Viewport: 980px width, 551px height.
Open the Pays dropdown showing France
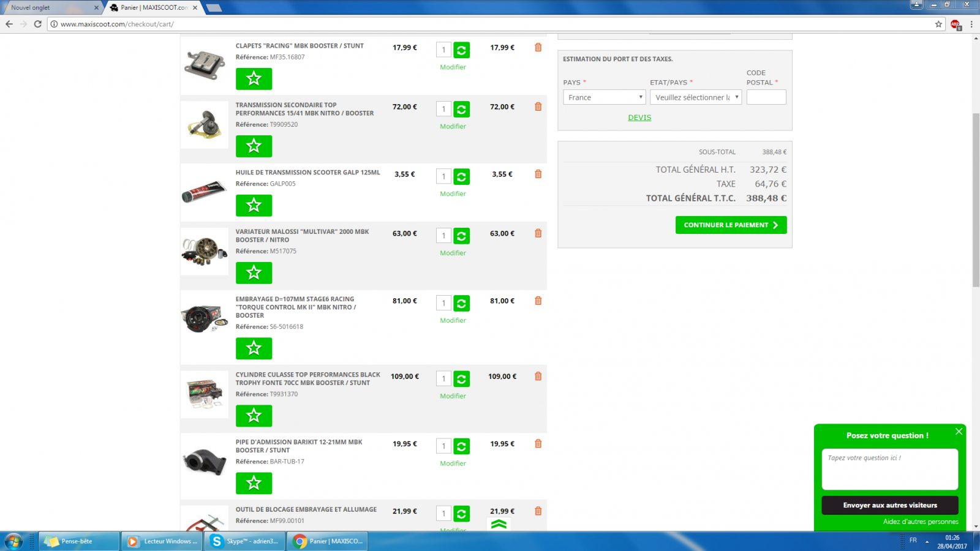coord(605,97)
